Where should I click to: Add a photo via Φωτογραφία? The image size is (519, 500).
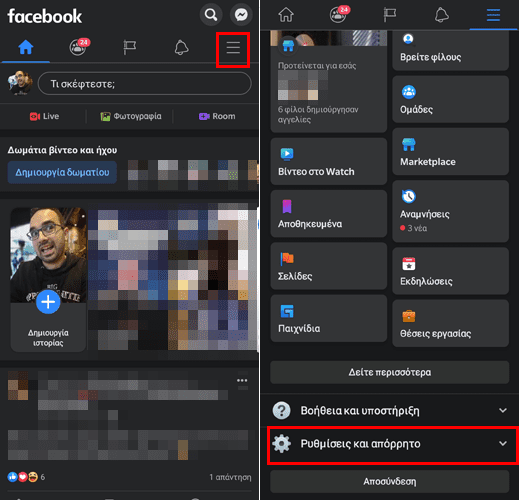pos(131,116)
